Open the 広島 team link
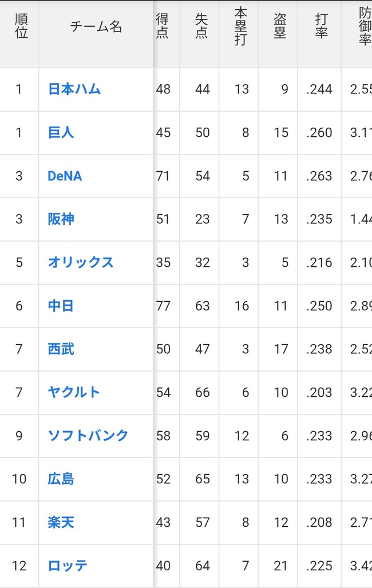This screenshot has width=372, height=588. (61, 479)
